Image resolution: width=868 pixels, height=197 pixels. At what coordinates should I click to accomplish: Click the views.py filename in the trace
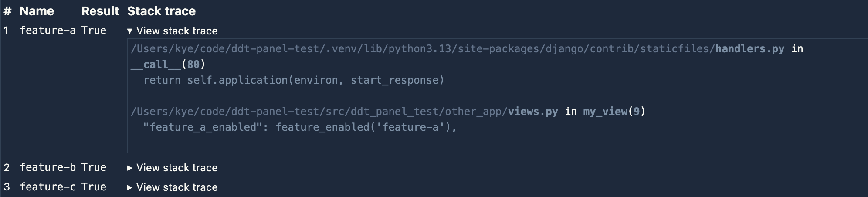pos(532,112)
